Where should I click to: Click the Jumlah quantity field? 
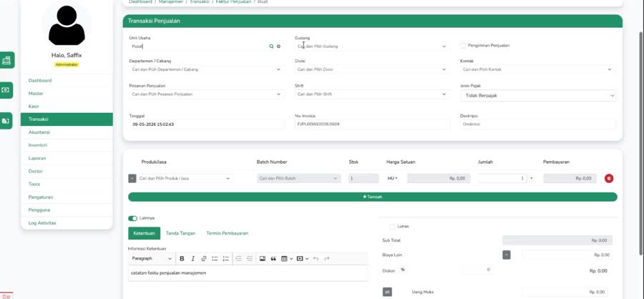502,179
